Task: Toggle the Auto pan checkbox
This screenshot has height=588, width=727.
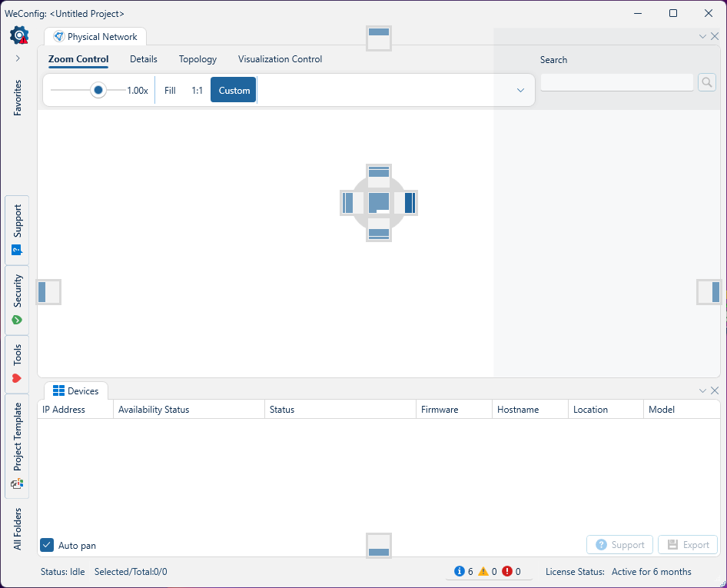Action: [x=47, y=545]
